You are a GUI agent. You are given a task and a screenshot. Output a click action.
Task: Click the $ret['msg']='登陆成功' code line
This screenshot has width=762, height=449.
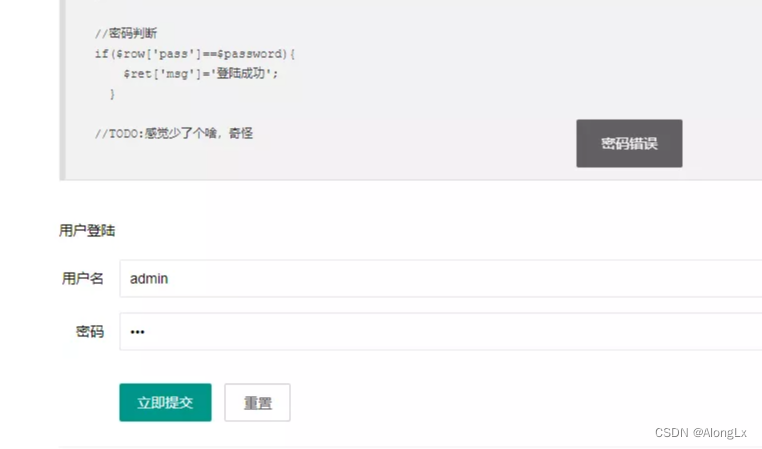(201, 73)
